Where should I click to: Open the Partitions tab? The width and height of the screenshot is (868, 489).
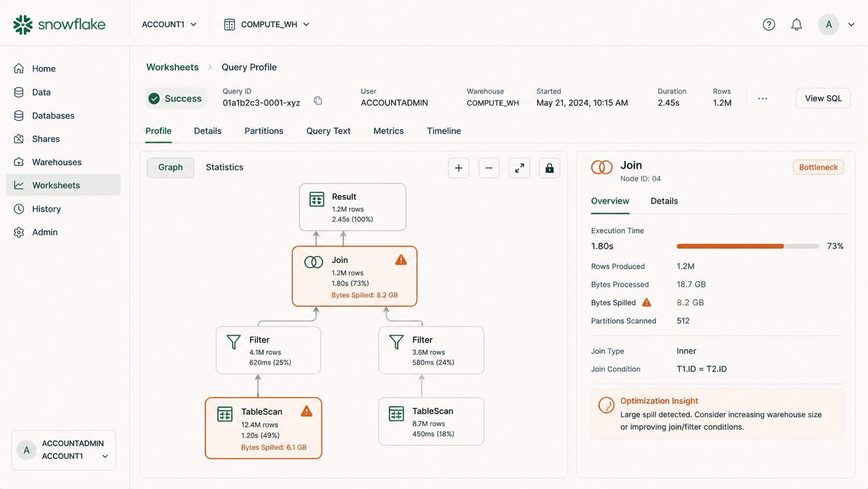(x=264, y=131)
